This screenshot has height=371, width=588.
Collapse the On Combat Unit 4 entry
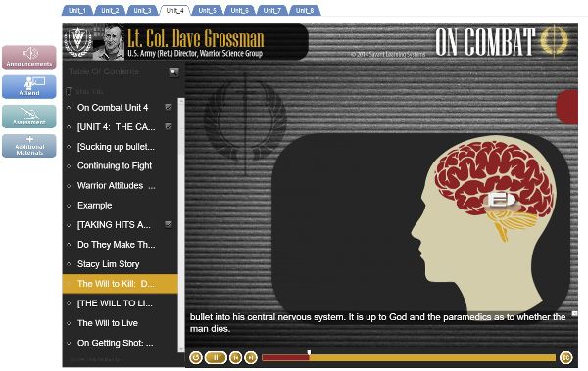coord(69,107)
